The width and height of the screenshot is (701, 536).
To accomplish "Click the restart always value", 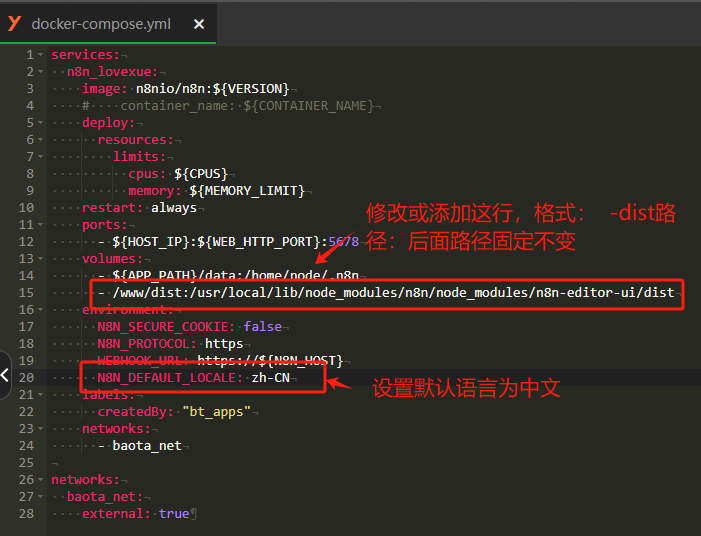I will coord(174,207).
